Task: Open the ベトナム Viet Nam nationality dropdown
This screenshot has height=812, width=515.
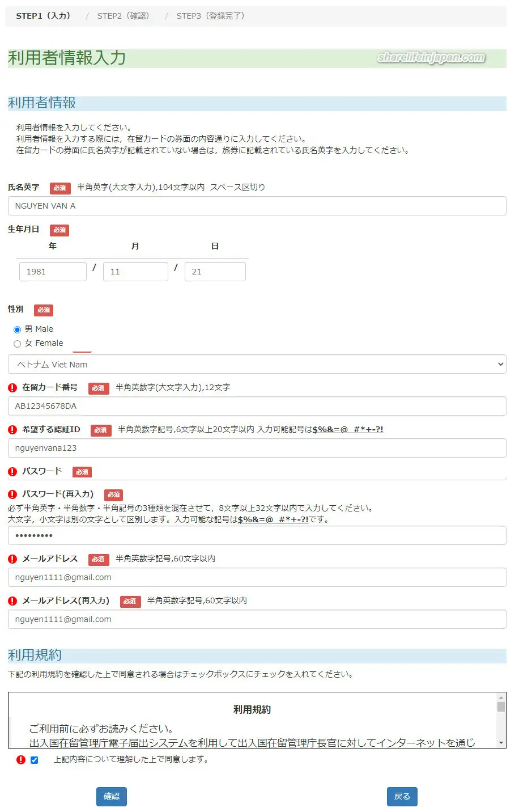Action: (x=257, y=365)
